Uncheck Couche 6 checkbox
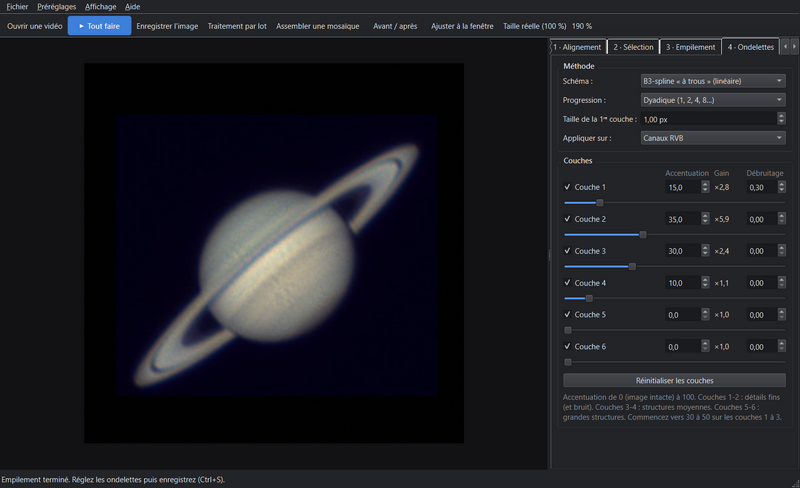 pos(567,346)
